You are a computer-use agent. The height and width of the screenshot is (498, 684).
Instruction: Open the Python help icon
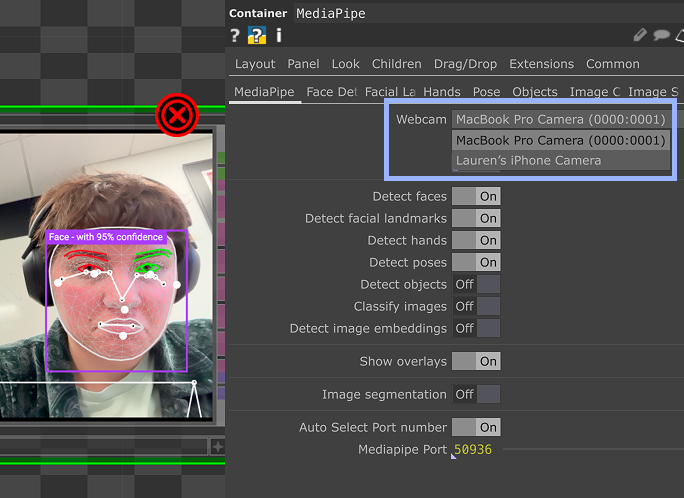[257, 35]
